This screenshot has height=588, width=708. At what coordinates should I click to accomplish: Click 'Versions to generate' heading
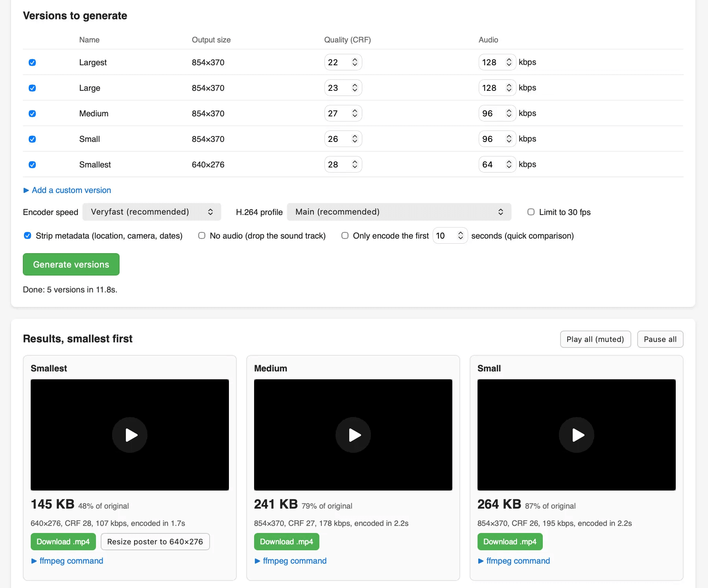(x=75, y=16)
